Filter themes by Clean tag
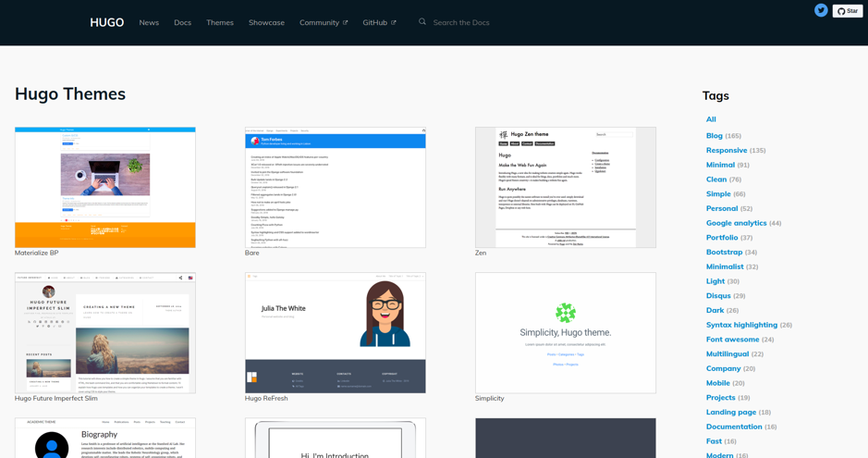 (x=716, y=179)
